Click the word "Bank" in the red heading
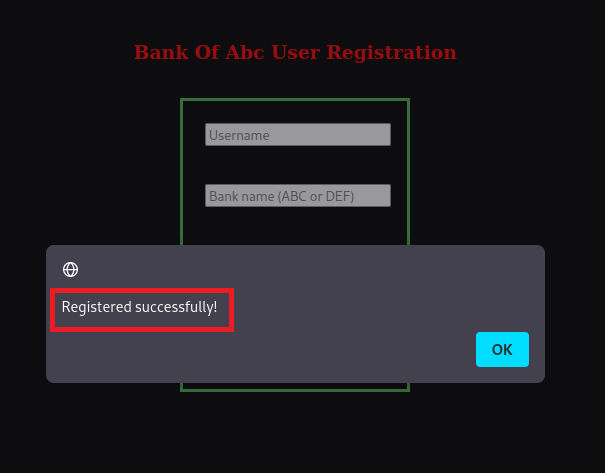 click(161, 52)
